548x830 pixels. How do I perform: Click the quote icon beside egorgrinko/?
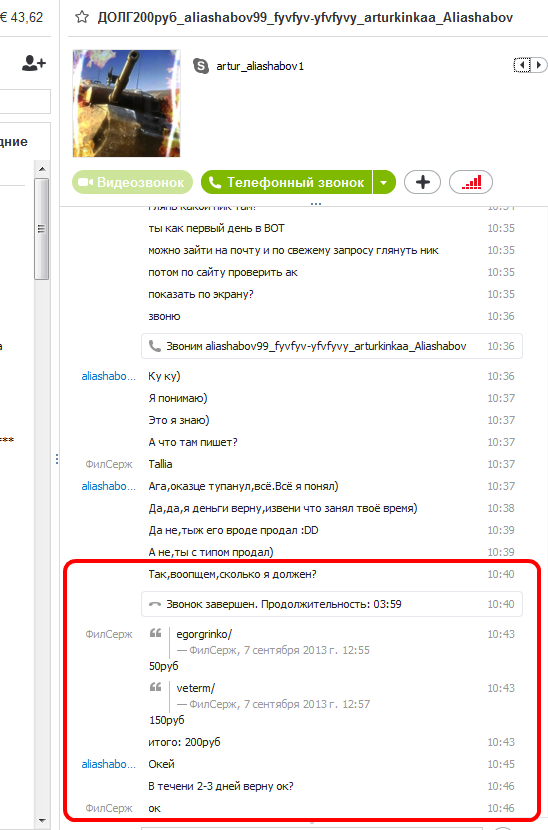[155, 633]
